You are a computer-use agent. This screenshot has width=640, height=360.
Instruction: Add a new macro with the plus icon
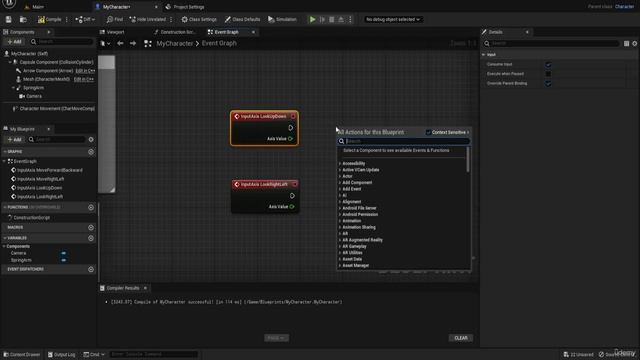click(91, 227)
